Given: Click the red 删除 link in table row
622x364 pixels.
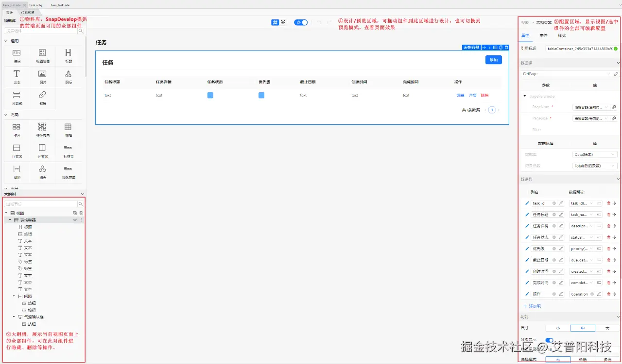Looking at the screenshot, I should [484, 95].
